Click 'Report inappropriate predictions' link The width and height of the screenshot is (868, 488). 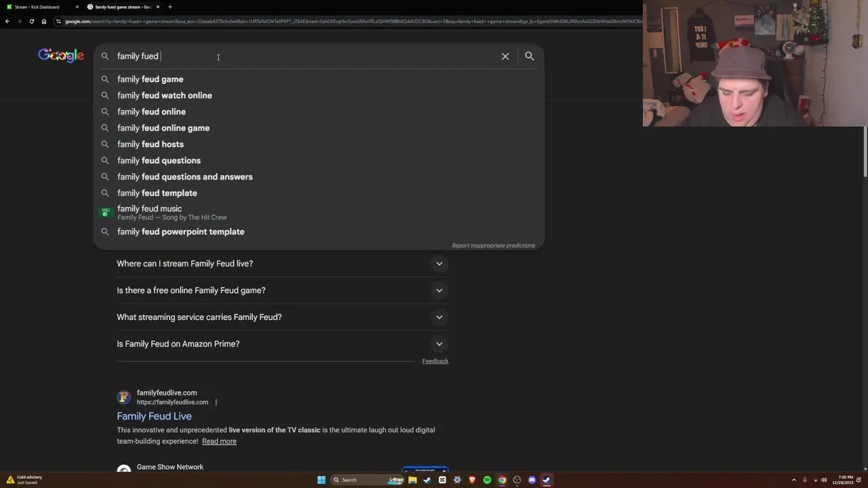493,245
